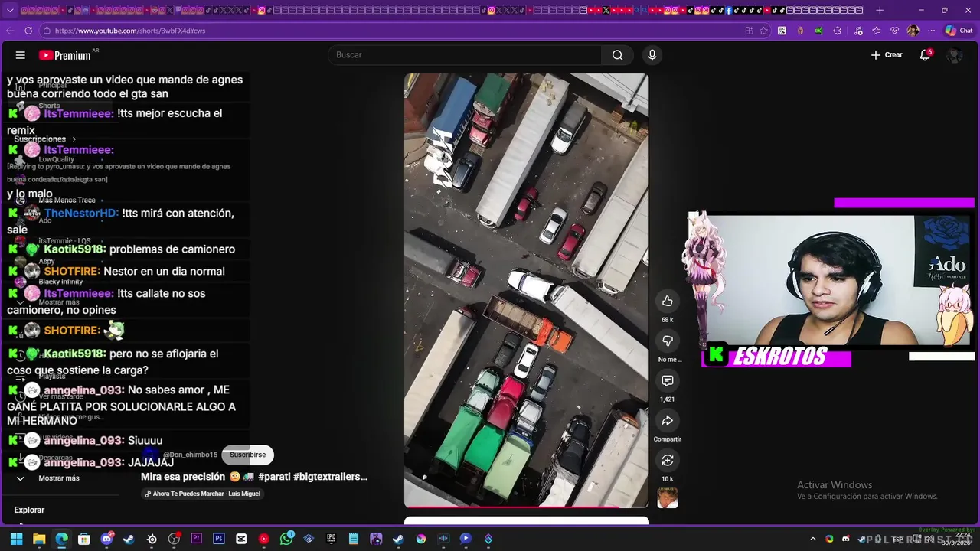Go to YouTube Premium home logo

click(67, 55)
